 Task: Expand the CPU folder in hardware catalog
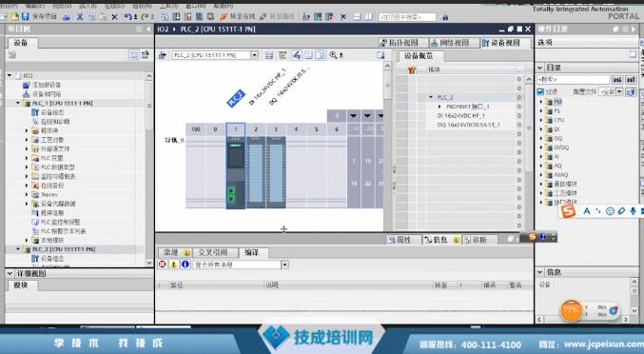[x=541, y=120]
